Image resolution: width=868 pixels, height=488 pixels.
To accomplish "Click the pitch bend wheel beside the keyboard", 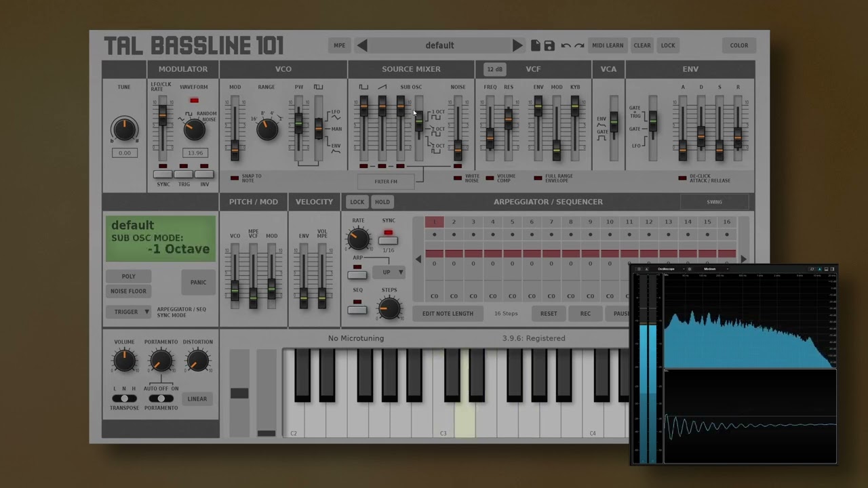I will [239, 393].
